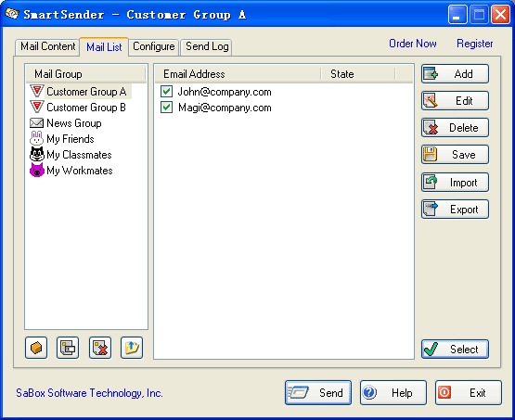Select the Mail List tab
The height and width of the screenshot is (420, 515).
click(x=104, y=47)
